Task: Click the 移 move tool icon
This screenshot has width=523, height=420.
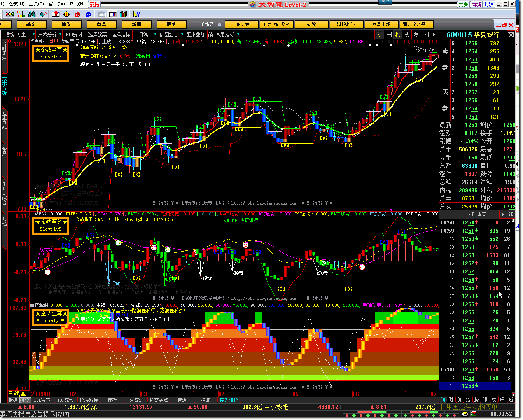Action: [x=416, y=35]
